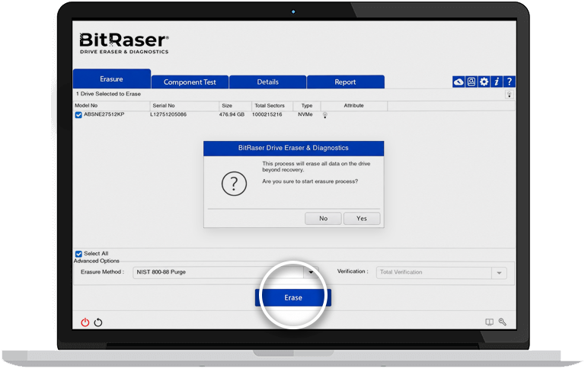Click the 1000215216 total sectors cell

pyautogui.click(x=267, y=114)
